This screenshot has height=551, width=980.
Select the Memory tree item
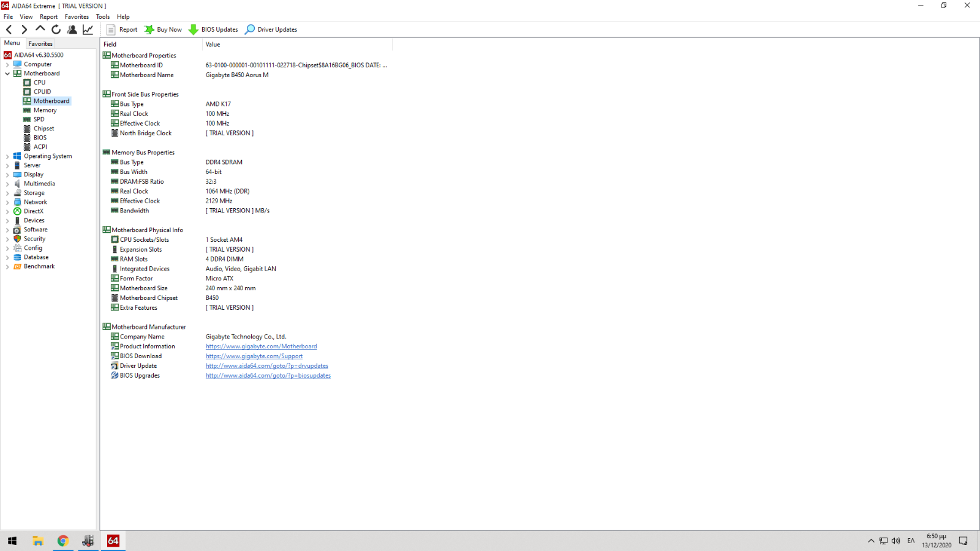(x=45, y=110)
